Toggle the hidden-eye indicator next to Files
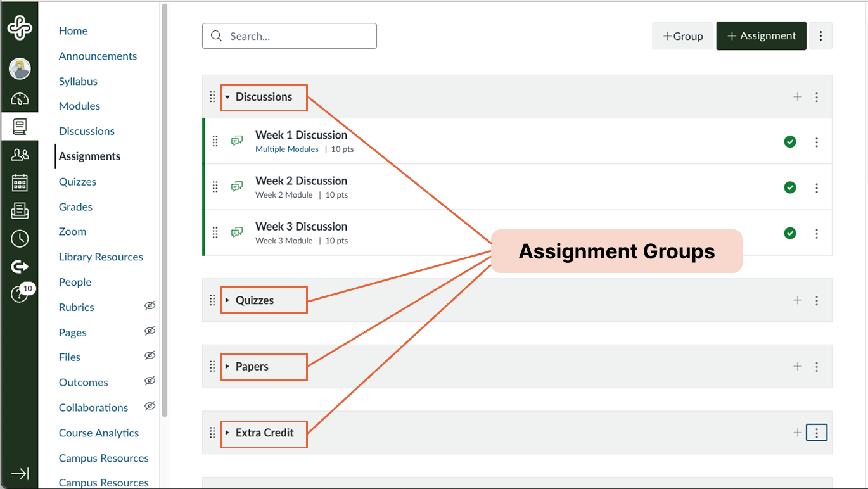Viewport: 868px width, 489px height. [x=150, y=355]
